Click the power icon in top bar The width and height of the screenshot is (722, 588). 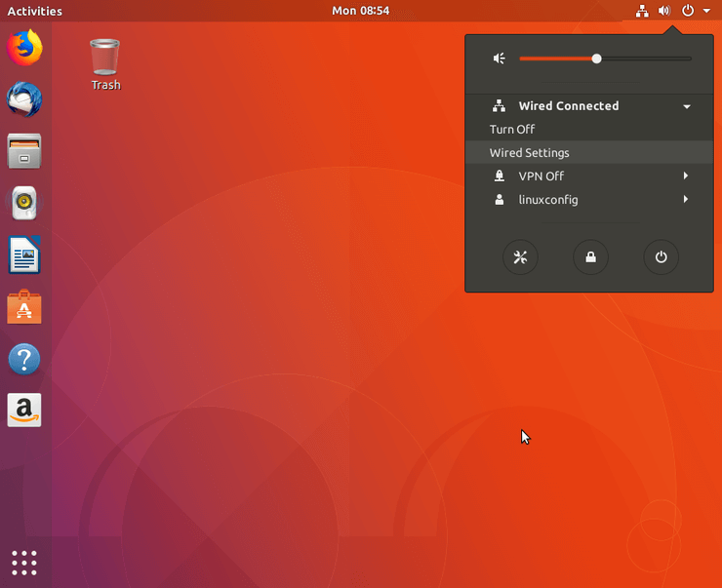pyautogui.click(x=688, y=11)
